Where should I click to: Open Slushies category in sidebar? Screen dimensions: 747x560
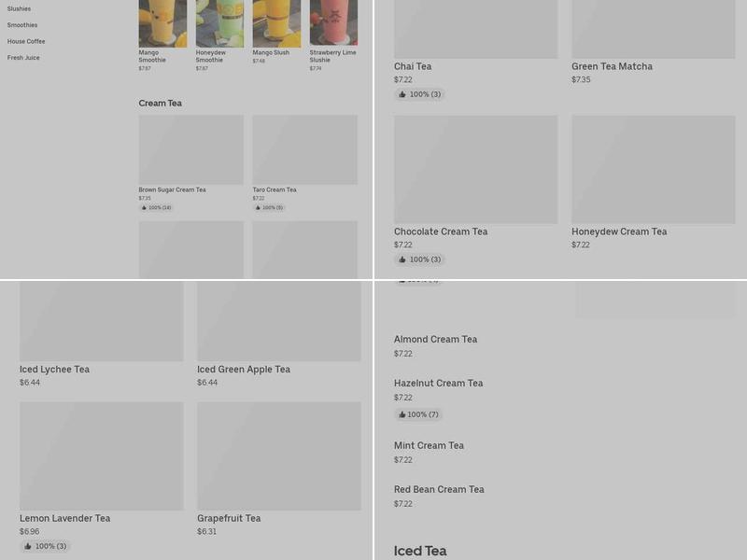click(19, 8)
